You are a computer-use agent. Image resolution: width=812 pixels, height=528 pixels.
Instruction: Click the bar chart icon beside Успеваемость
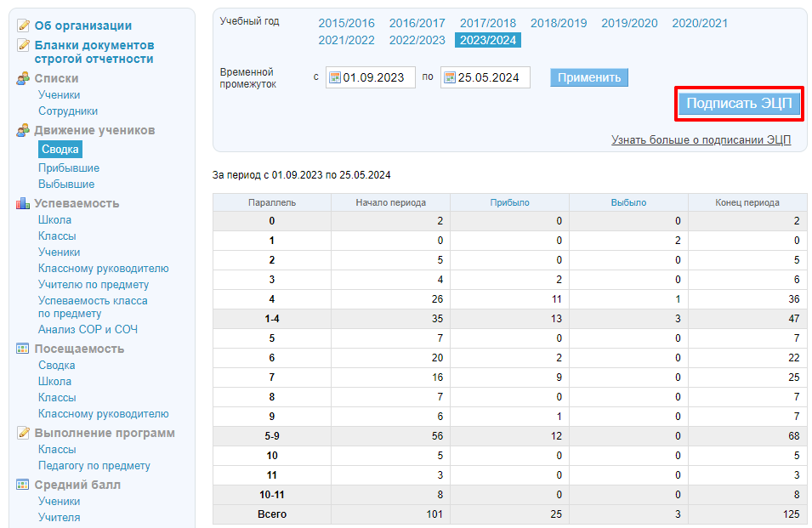click(x=24, y=204)
